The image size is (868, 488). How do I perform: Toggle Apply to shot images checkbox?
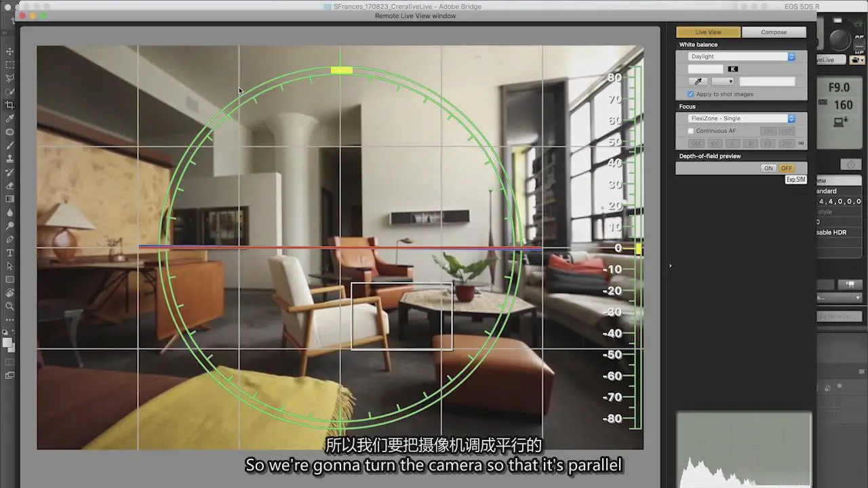691,94
